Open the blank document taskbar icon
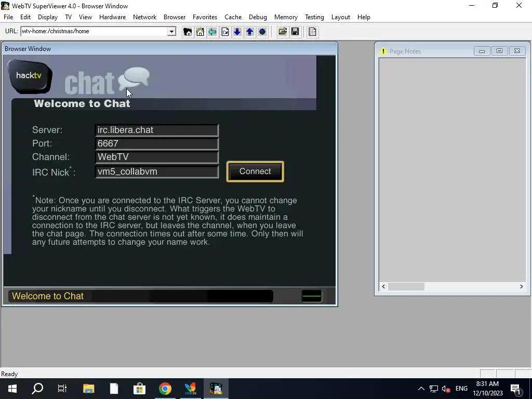Image resolution: width=532 pixels, height=399 pixels. click(x=114, y=389)
